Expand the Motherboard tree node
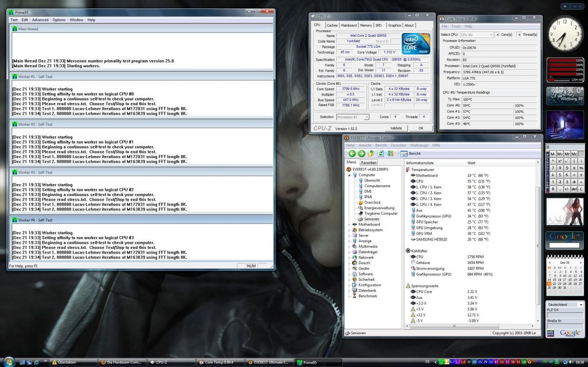Screen dimensions: 588x367 coord(349,225)
